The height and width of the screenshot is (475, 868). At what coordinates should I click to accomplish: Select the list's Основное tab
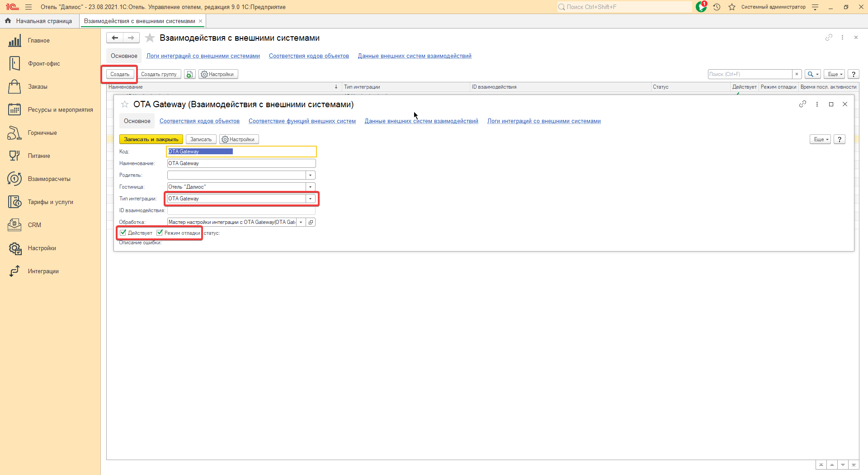click(124, 56)
